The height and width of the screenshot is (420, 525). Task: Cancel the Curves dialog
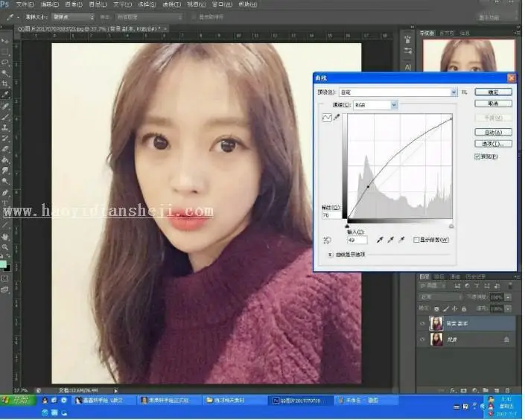point(493,104)
